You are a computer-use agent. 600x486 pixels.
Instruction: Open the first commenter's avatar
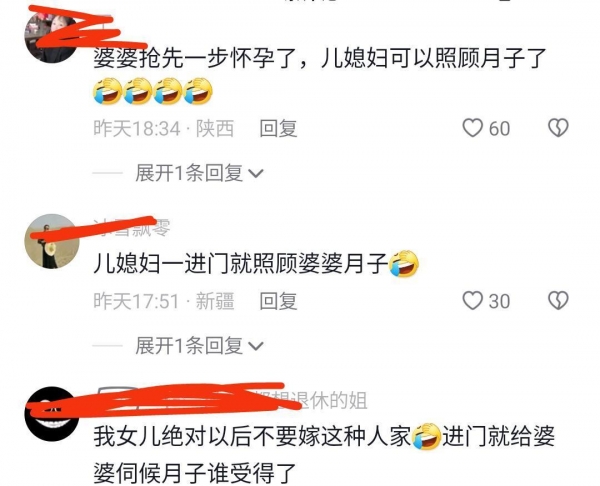pos(52,38)
